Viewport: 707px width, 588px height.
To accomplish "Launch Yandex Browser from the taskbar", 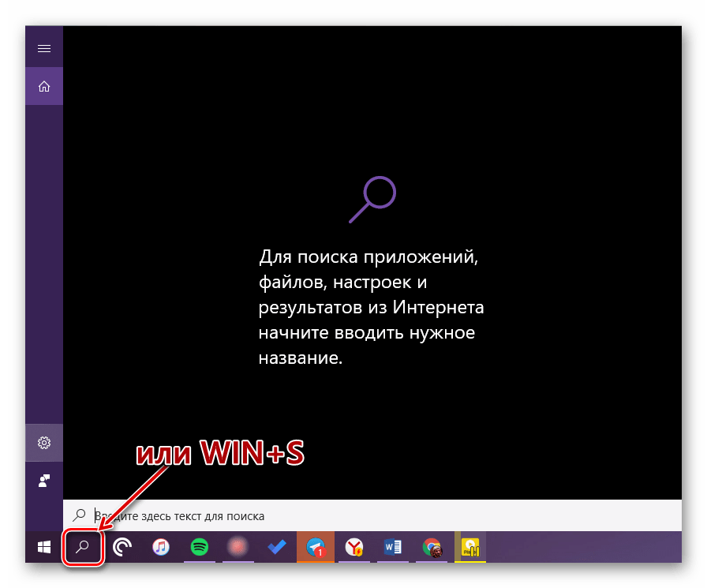I will [354, 547].
